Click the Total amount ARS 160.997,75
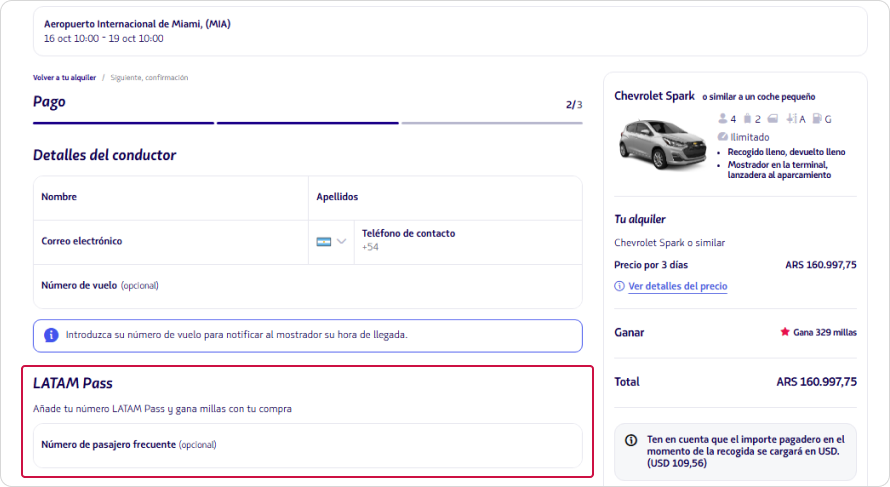Screen dimensions: 890x487 [817, 382]
